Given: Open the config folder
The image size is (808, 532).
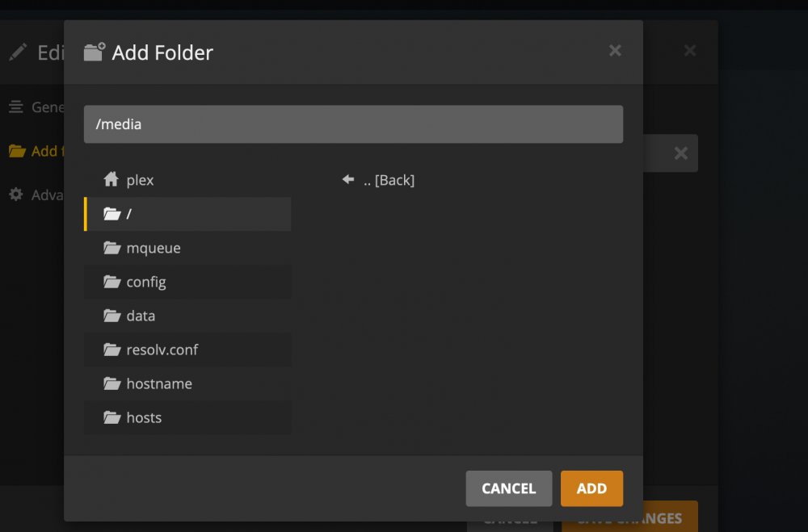Looking at the screenshot, I should pyautogui.click(x=187, y=282).
